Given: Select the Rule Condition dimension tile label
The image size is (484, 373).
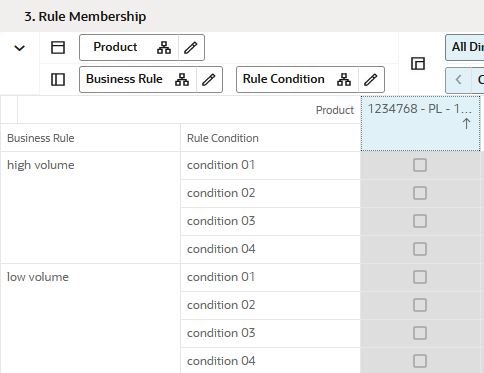Looking at the screenshot, I should coord(284,79).
